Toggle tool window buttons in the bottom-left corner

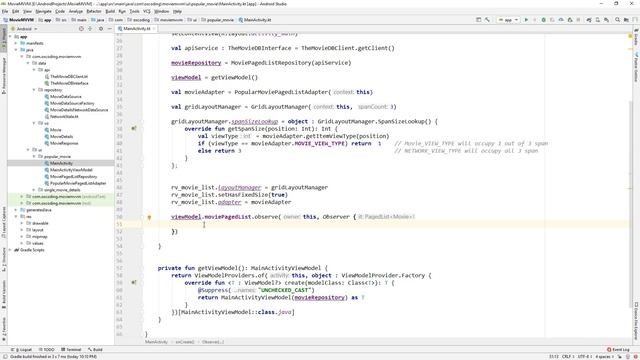point(4,357)
